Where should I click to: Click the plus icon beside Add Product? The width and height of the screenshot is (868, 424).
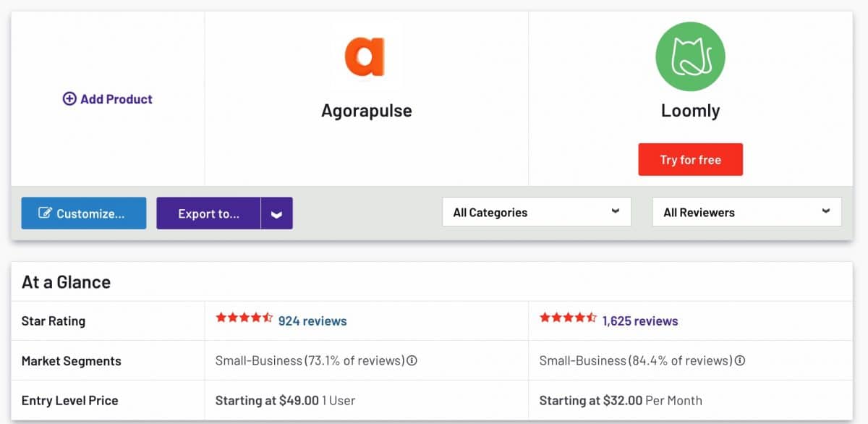[69, 99]
